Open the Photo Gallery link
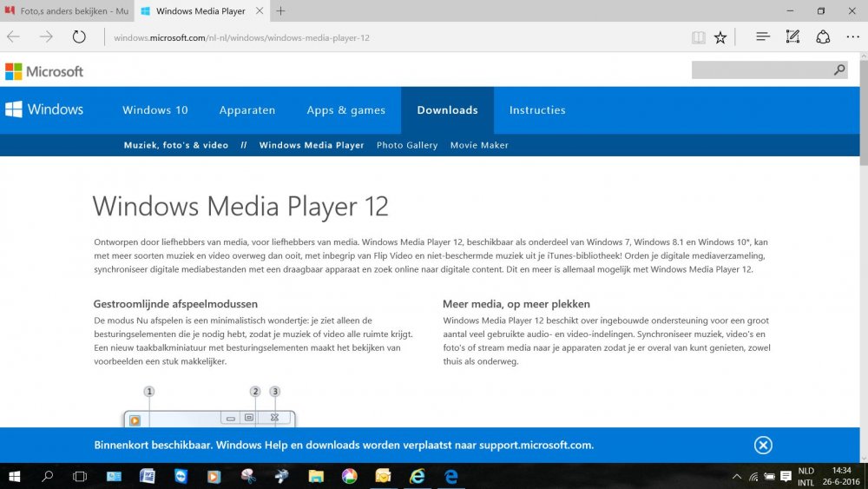This screenshot has height=489, width=868. pyautogui.click(x=407, y=145)
